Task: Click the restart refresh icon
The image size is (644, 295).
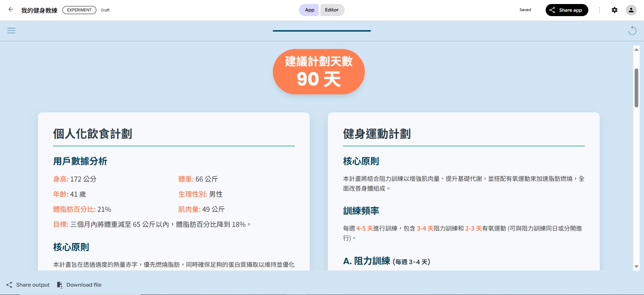Action: point(632,31)
